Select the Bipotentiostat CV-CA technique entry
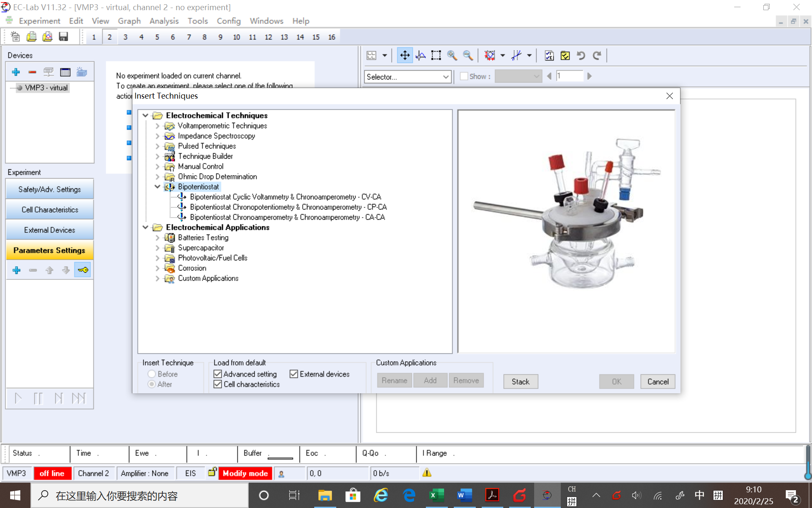The width and height of the screenshot is (812, 508). [x=285, y=197]
